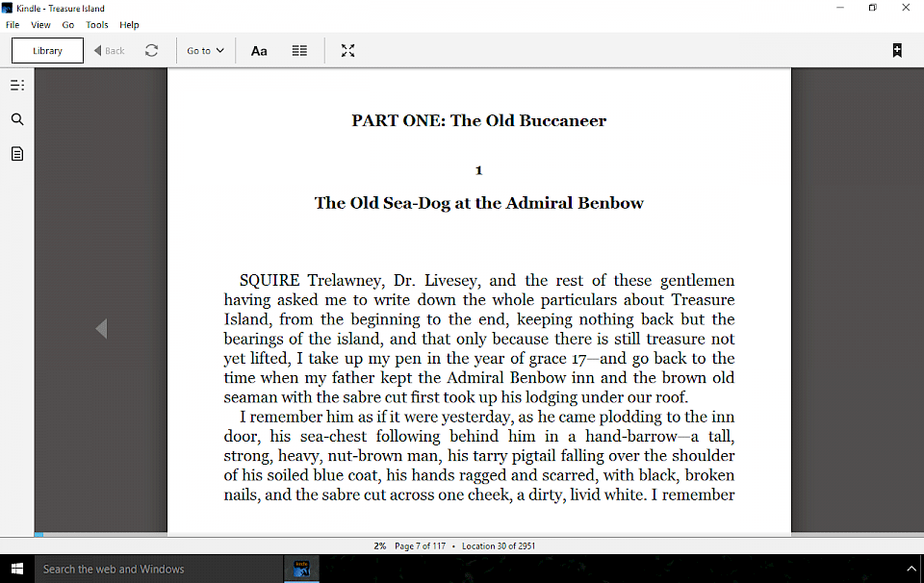
Task: Open the View menu
Action: click(x=40, y=25)
